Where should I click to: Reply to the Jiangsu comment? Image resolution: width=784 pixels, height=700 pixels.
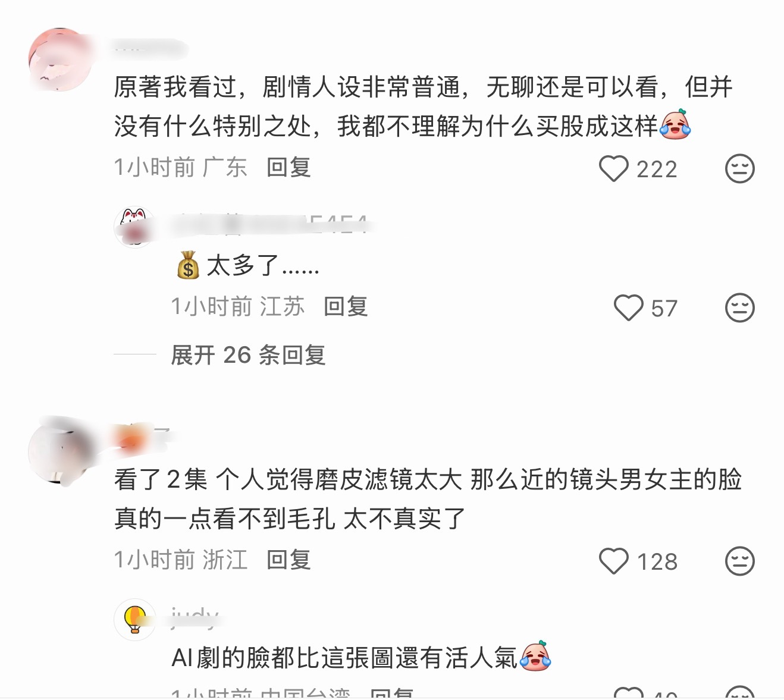pos(346,307)
